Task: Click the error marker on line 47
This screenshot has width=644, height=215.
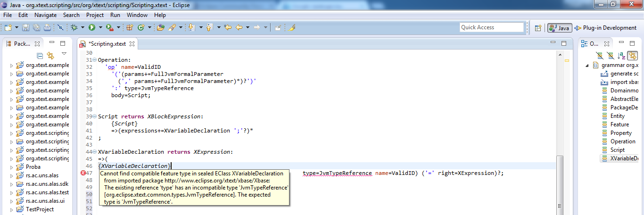Action: click(x=83, y=174)
